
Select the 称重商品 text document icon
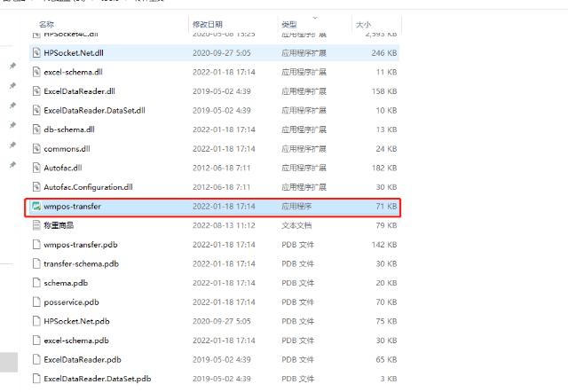click(x=36, y=225)
